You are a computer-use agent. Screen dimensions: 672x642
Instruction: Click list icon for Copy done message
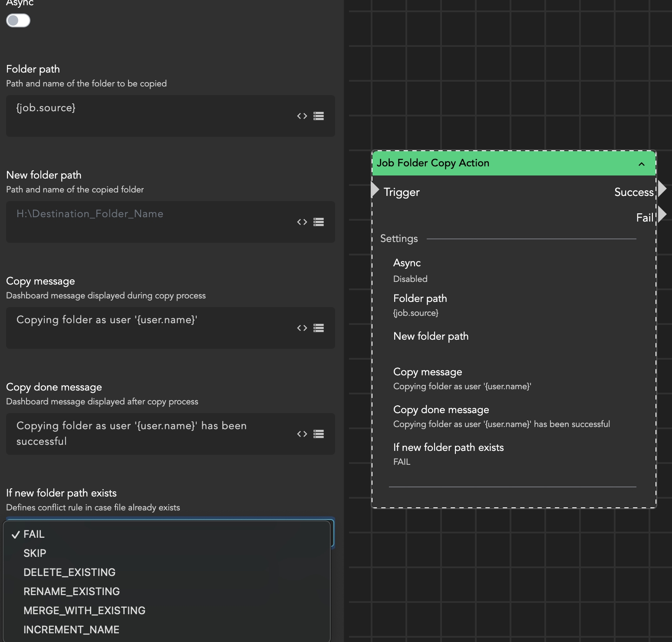(x=319, y=434)
